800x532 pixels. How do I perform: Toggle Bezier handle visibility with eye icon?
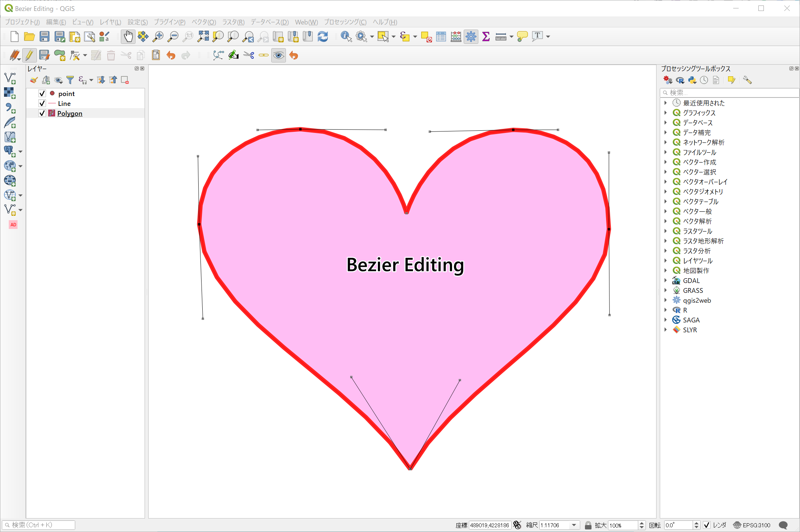pyautogui.click(x=279, y=55)
